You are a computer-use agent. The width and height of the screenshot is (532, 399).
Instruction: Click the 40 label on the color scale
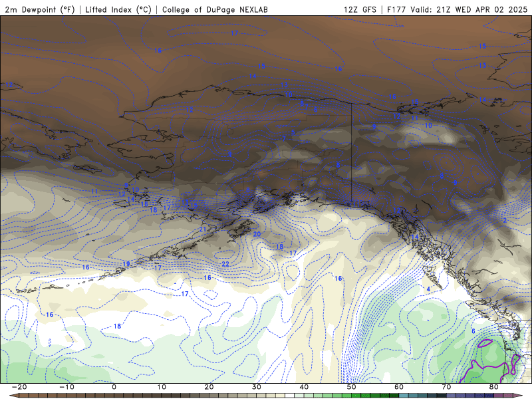(x=304, y=387)
